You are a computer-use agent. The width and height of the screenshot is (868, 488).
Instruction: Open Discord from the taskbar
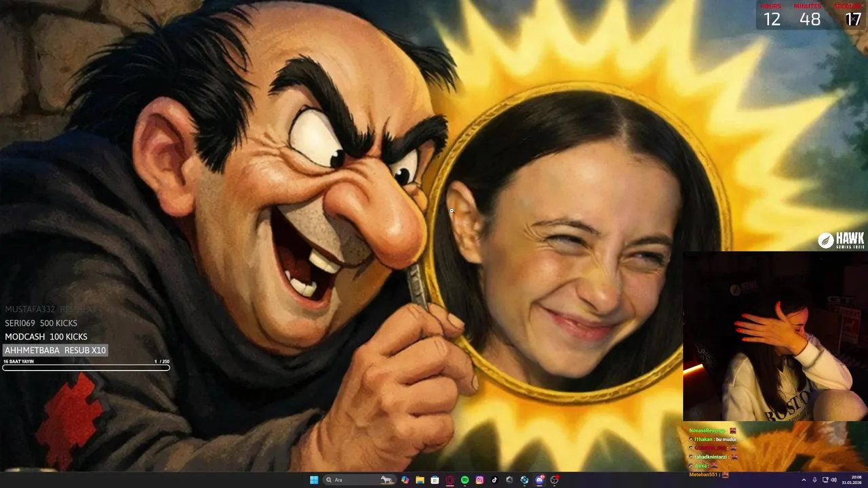coord(540,480)
